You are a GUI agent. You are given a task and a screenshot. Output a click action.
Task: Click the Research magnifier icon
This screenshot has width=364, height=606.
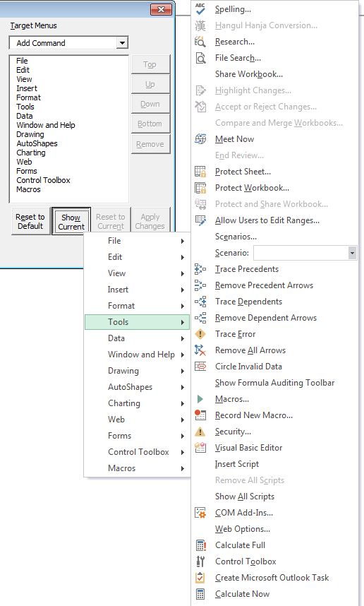(200, 42)
